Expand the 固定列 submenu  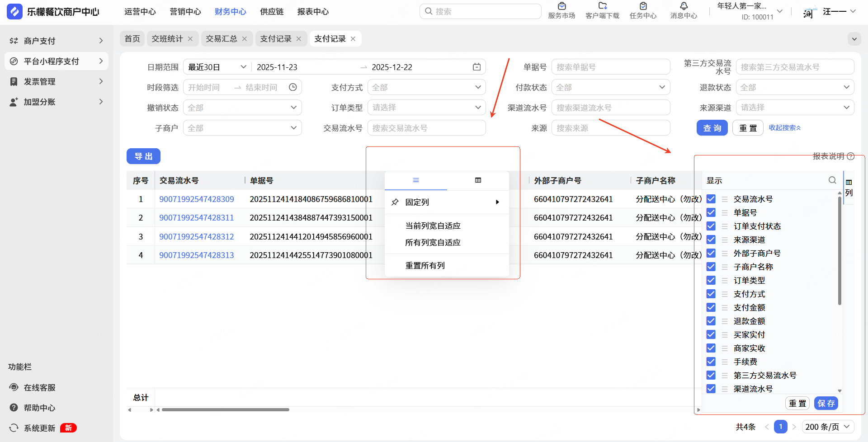(447, 202)
